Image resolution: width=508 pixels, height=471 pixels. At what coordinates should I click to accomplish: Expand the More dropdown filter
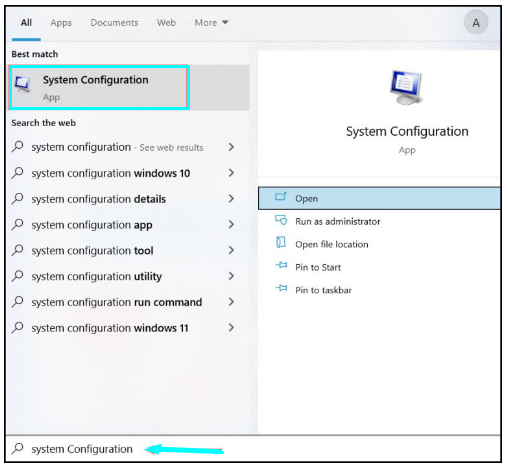click(x=211, y=23)
